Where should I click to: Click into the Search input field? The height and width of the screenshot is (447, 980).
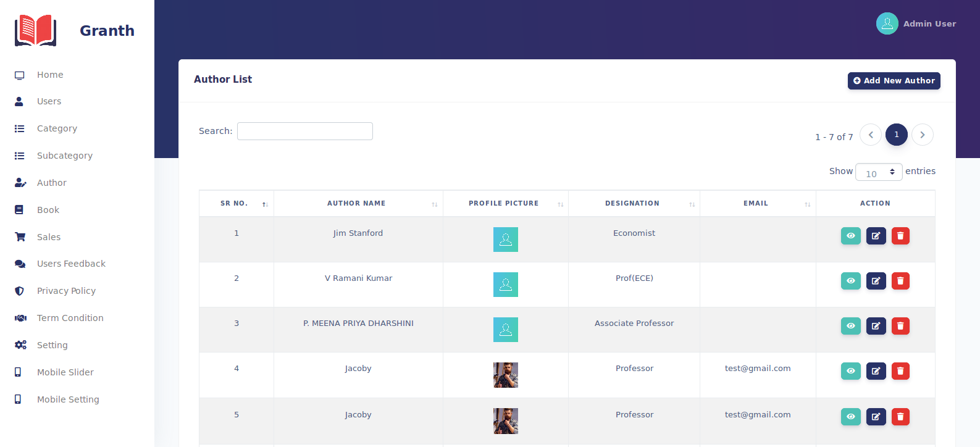click(304, 132)
